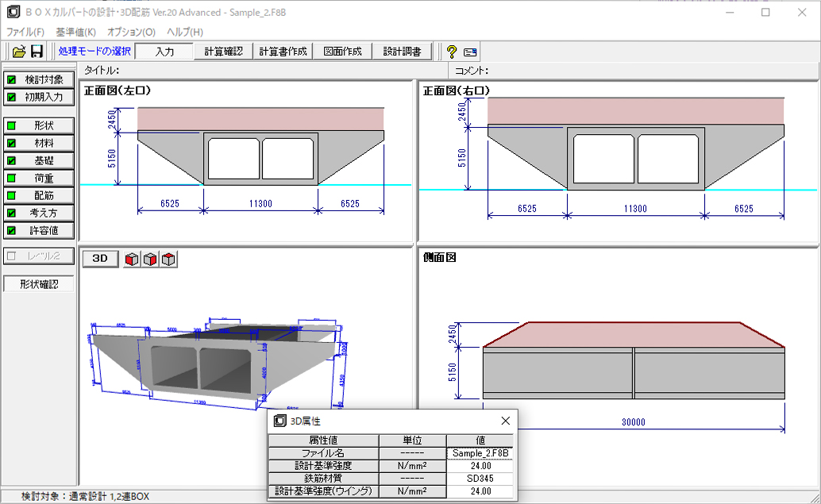Select the third red cube view icon
The height and width of the screenshot is (504, 821).
pos(168,259)
